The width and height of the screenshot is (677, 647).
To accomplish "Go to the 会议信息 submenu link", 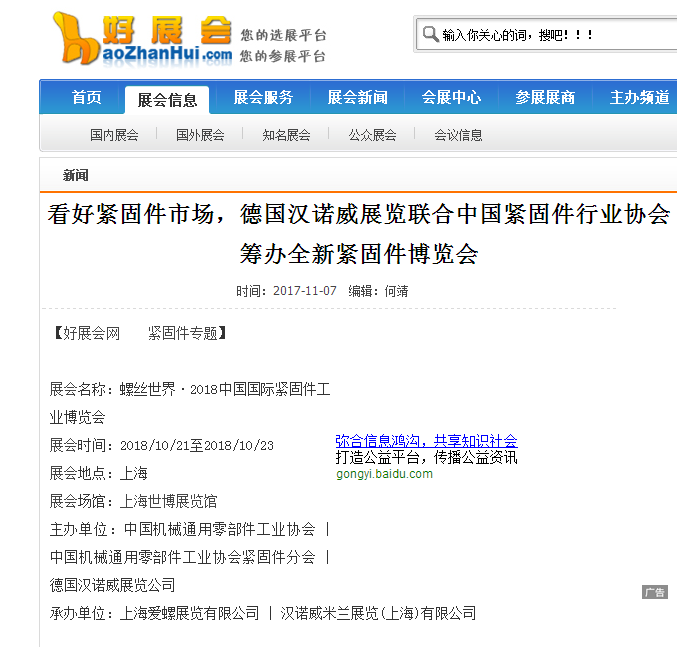I will 458,135.
